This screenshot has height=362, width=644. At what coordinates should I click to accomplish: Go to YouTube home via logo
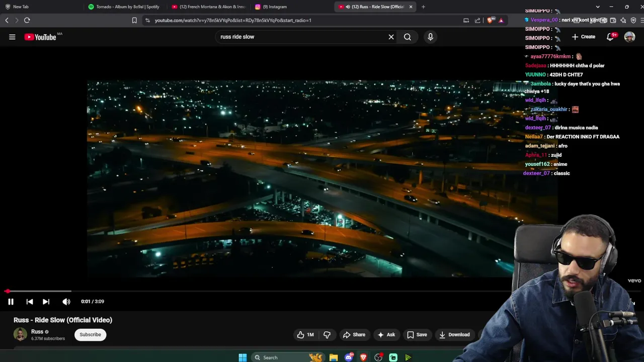pos(40,37)
